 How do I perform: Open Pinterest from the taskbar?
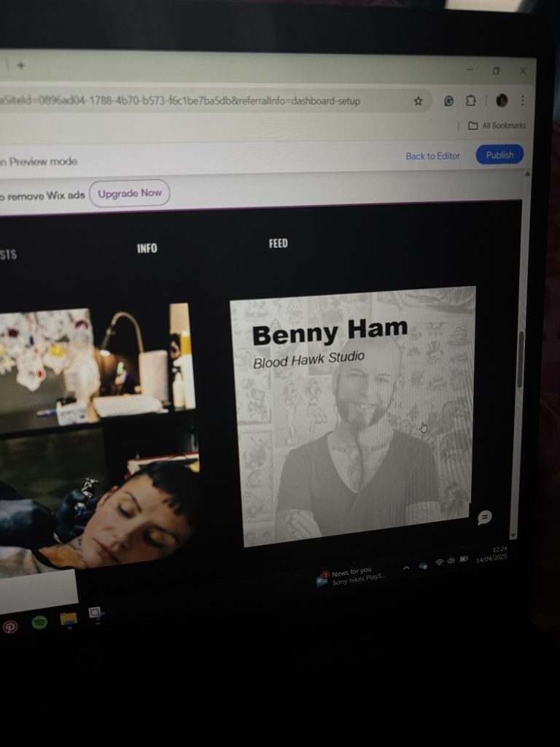[10, 626]
